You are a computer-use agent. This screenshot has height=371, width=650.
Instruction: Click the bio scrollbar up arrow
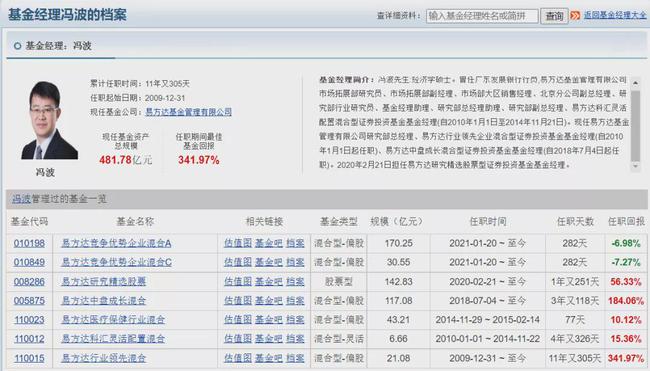pos(635,83)
